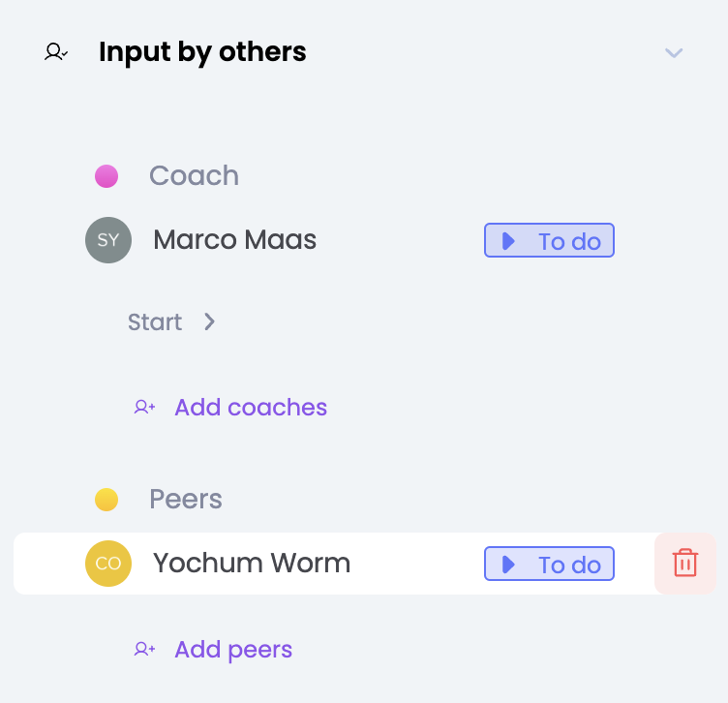728x703 pixels.
Task: Click the yellow Peers color dot
Action: tap(106, 500)
